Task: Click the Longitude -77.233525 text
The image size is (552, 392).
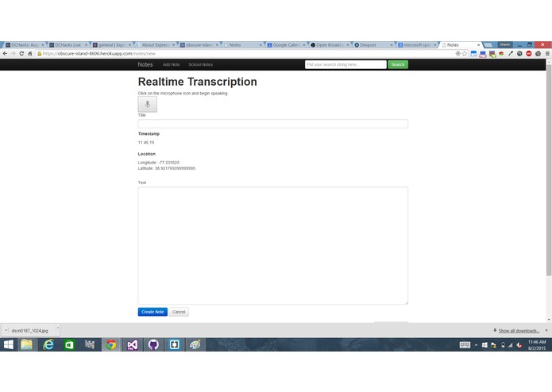Action: pyautogui.click(x=158, y=163)
